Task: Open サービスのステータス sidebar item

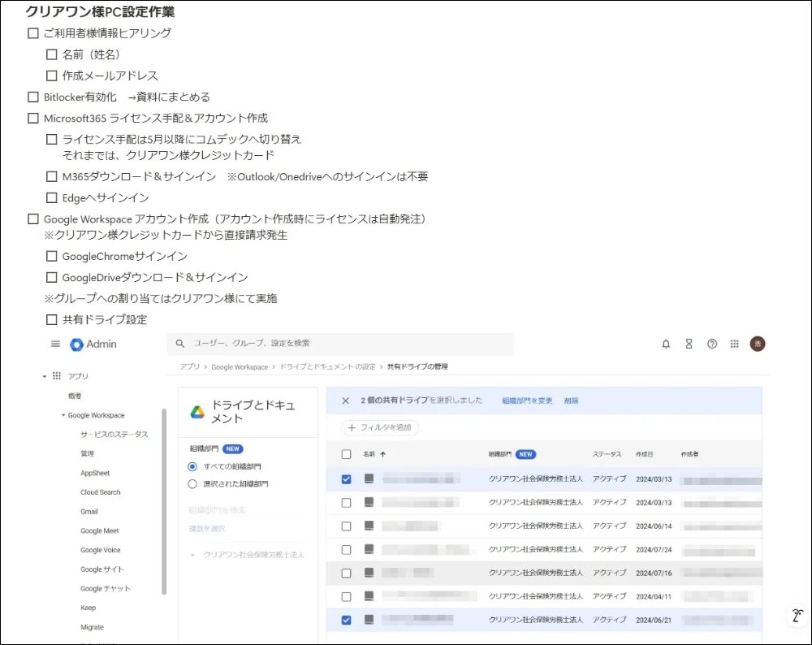Action: tap(114, 435)
